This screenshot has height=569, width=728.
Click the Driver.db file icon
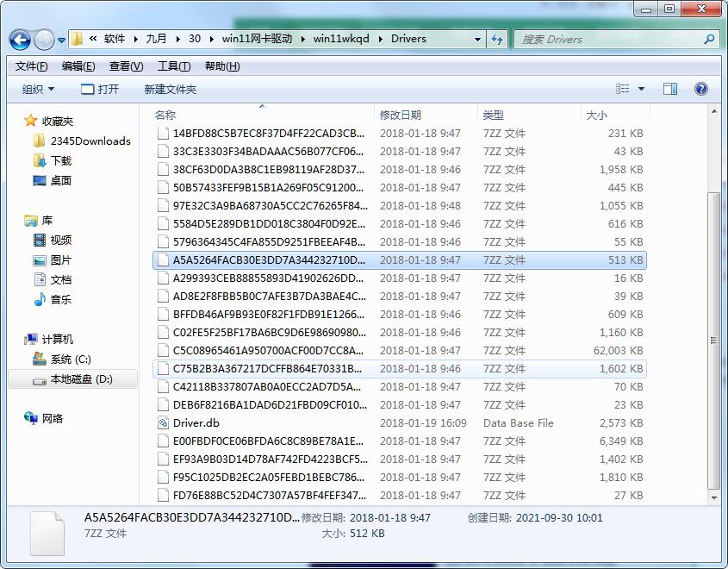(x=163, y=423)
